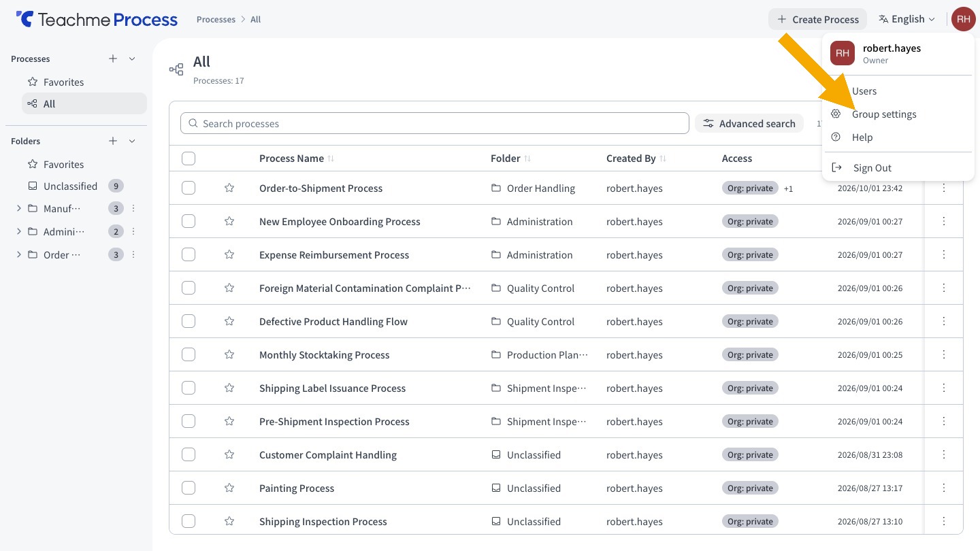Toggle the select-all header checkbox
Screen dimensions: 980x551
coord(189,158)
